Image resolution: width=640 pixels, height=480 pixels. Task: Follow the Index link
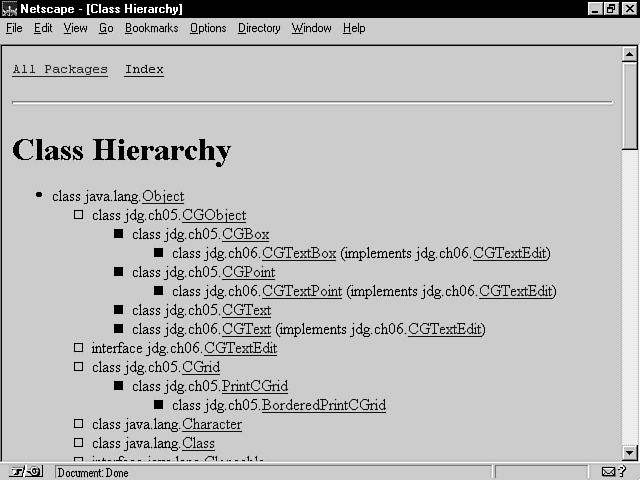(x=144, y=70)
